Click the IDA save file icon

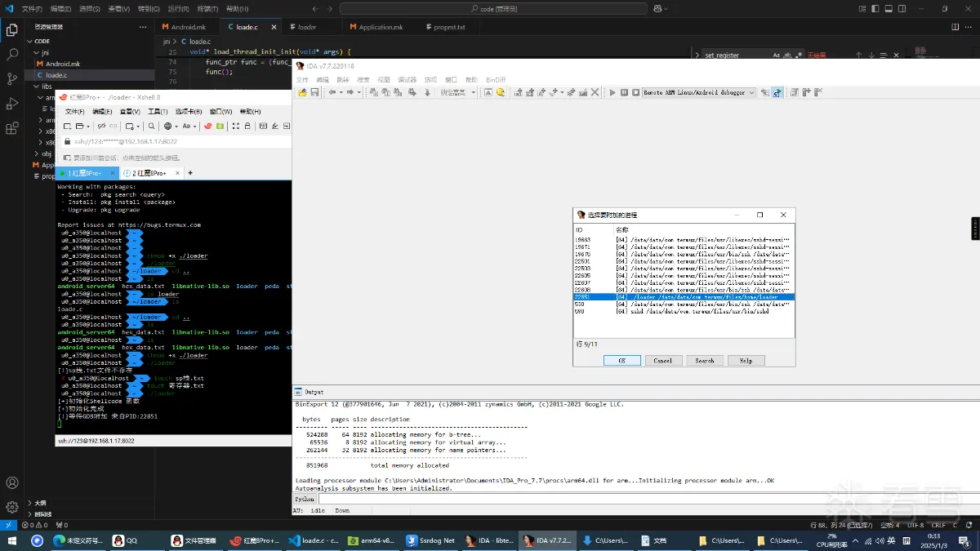(x=314, y=93)
